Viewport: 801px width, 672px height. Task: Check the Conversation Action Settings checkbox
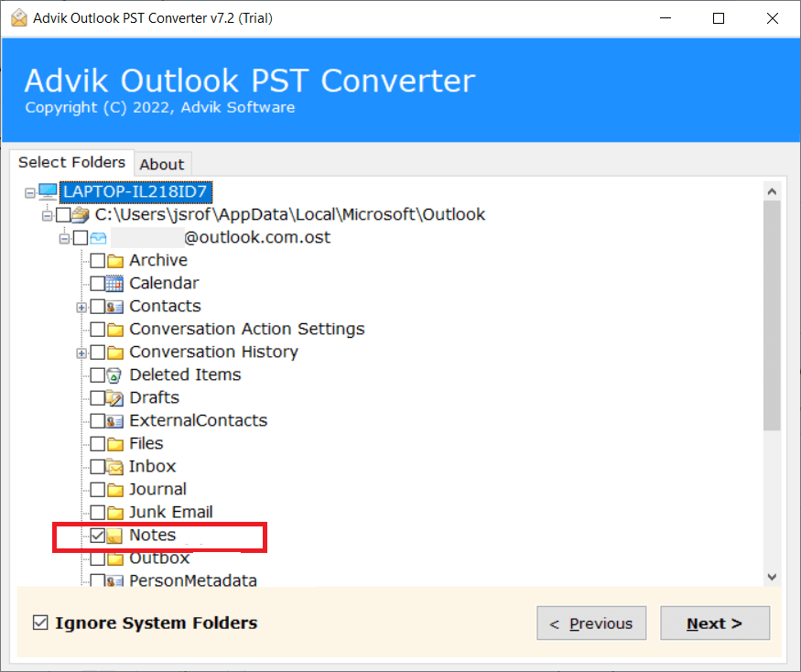pos(98,330)
